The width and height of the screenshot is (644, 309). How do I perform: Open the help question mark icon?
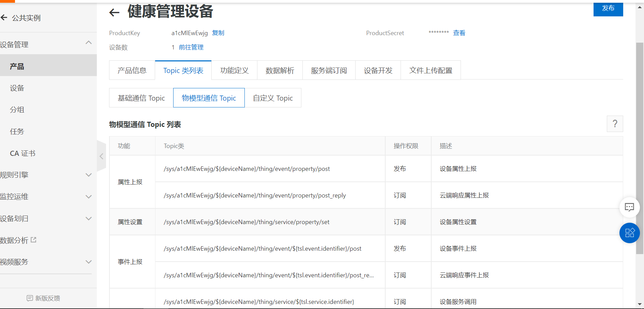tap(615, 124)
